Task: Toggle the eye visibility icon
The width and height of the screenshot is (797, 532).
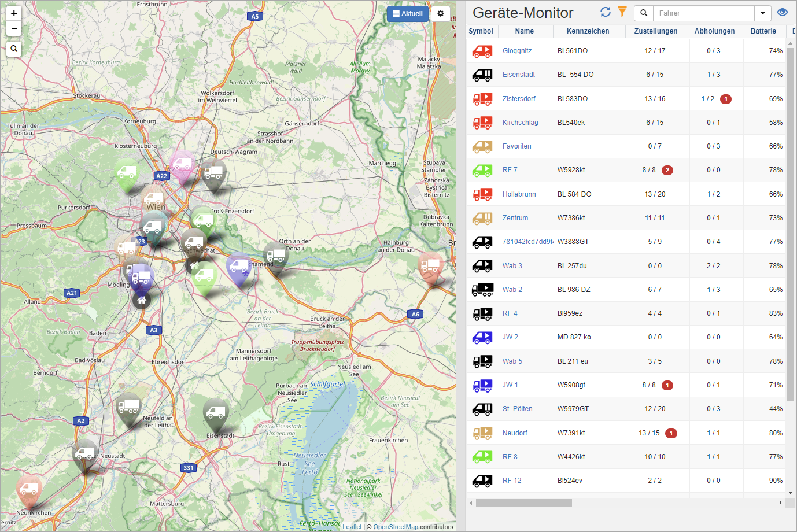Action: 783,12
